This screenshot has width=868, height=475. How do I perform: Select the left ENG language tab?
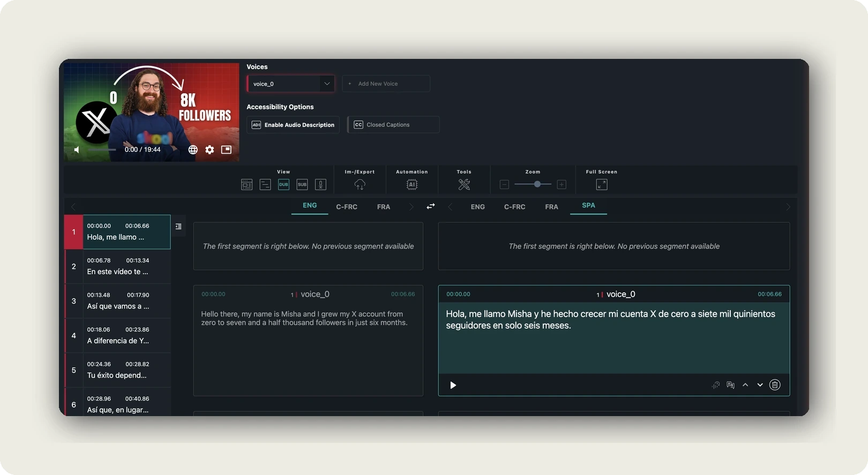pos(310,206)
